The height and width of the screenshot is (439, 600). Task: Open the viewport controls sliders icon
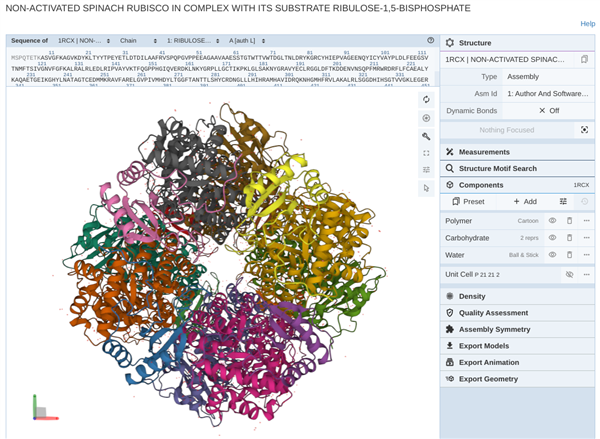(426, 170)
